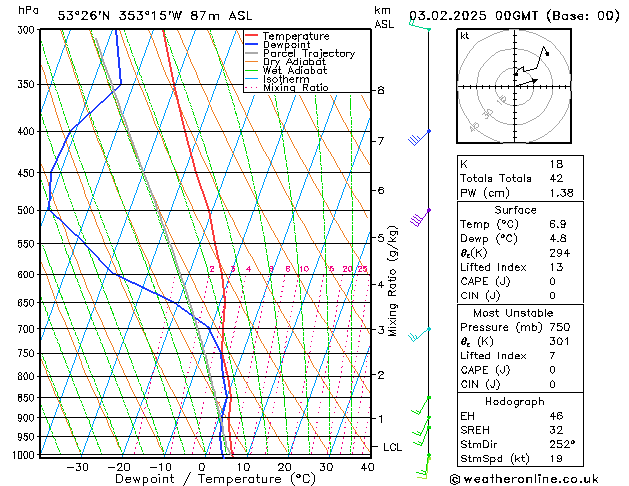
Task: Click the wind barb at 300 hPa top
Action: coord(420,25)
